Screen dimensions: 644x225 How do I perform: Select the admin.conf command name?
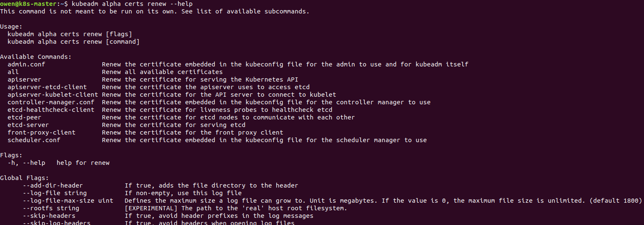pos(26,64)
